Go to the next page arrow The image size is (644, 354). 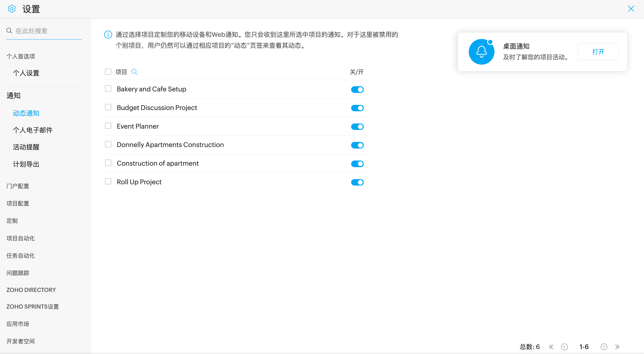(604, 347)
